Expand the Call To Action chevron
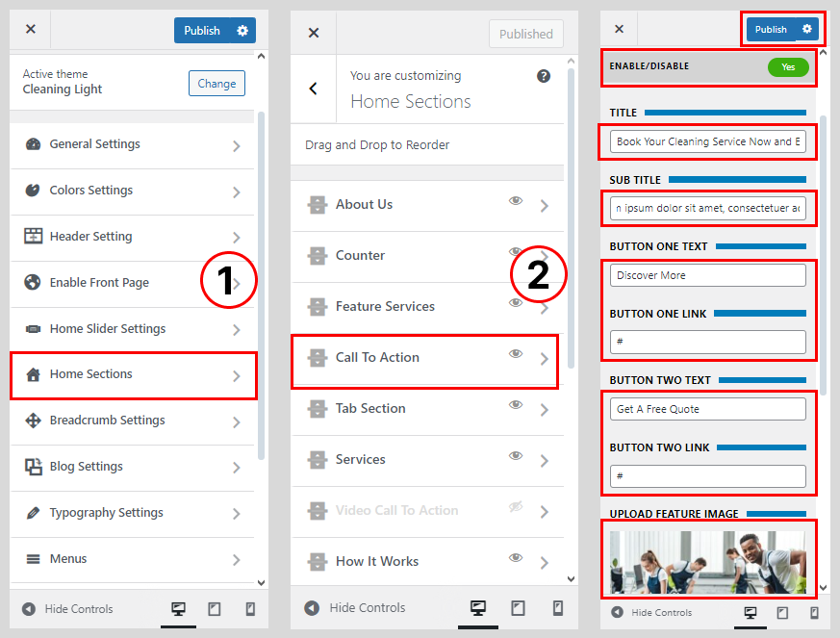This screenshot has height=638, width=840. tap(545, 359)
